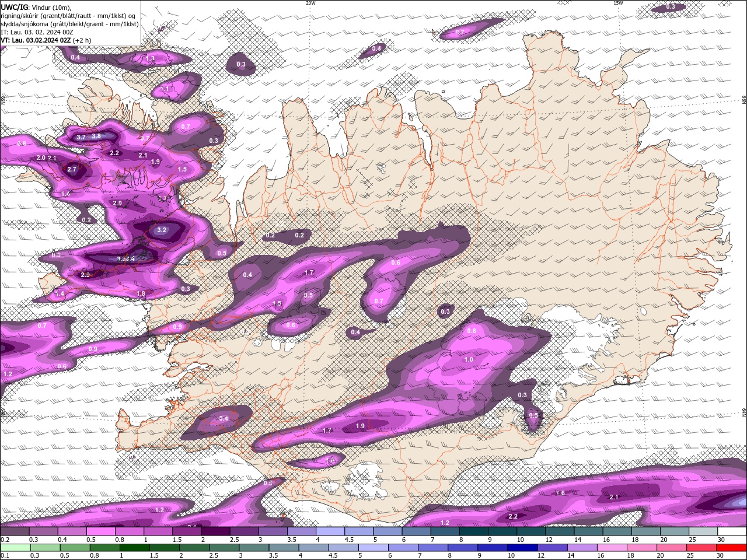Click the red 30 swatch in rain legend
Viewport: 747px width, 560px height.
pos(731,548)
